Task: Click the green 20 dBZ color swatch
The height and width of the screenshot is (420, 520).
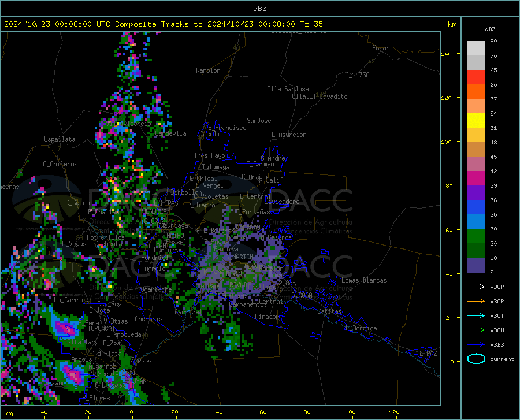Action: (476, 236)
